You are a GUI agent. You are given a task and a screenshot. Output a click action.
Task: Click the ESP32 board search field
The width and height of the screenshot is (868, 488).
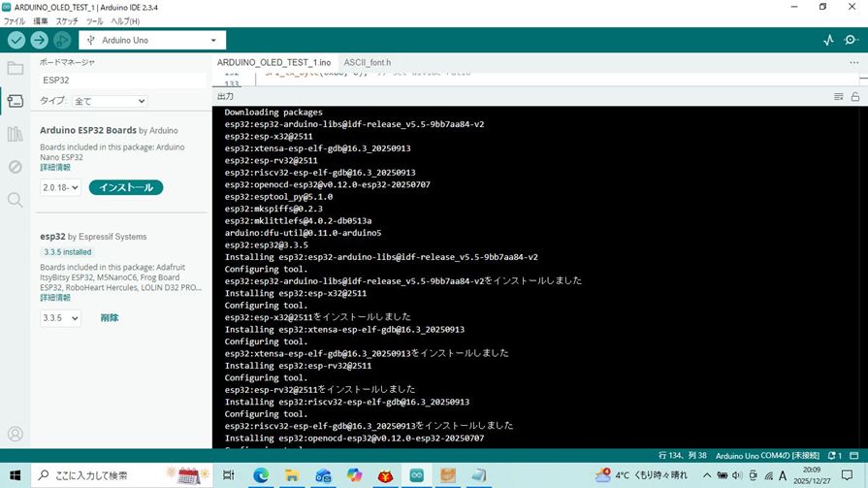(x=121, y=81)
